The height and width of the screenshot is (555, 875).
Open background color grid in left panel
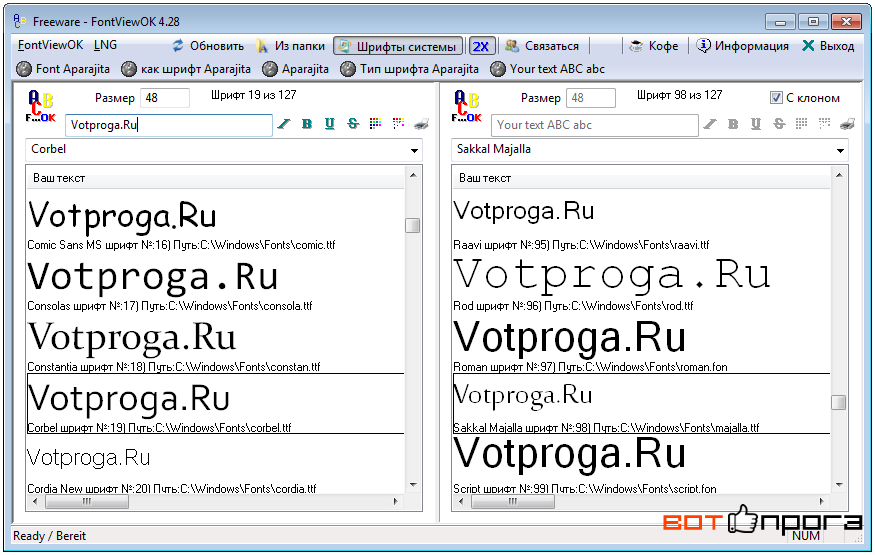click(398, 123)
